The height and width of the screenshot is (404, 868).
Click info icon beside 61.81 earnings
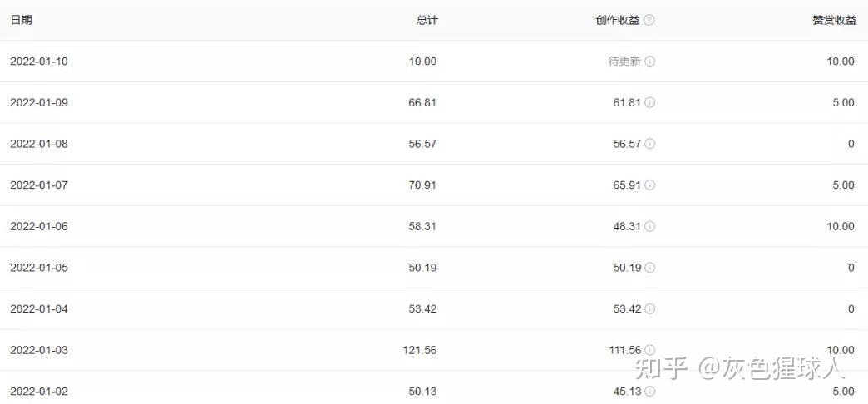[650, 103]
